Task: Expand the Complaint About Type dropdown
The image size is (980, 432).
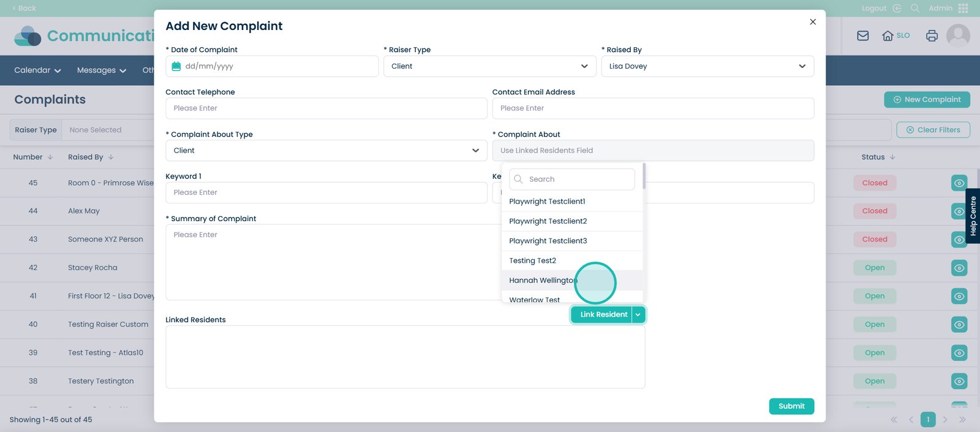Action: click(326, 151)
